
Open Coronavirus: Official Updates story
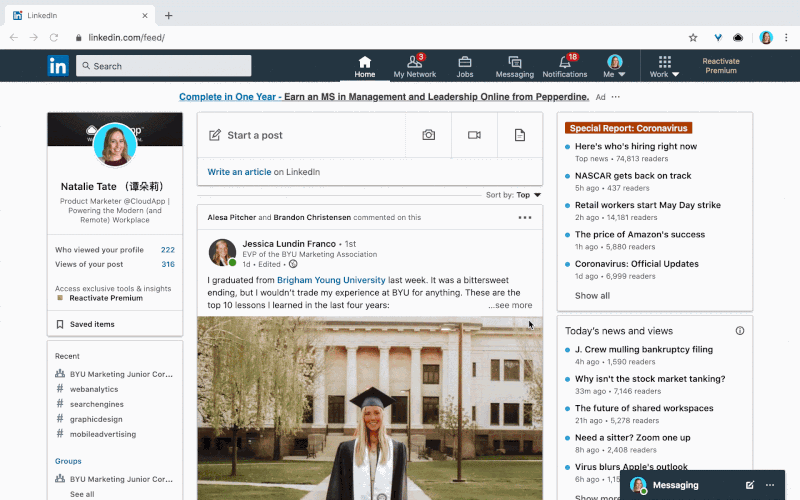(637, 264)
